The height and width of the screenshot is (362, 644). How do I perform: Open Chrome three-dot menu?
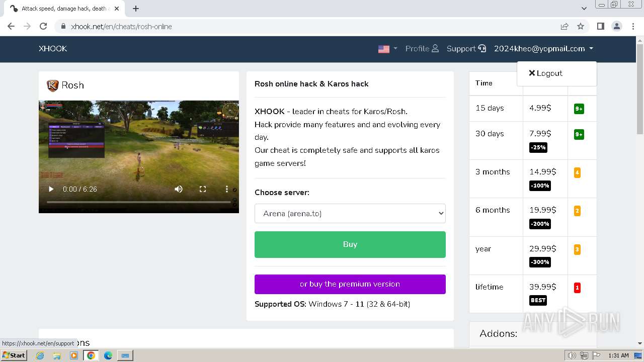click(633, 26)
